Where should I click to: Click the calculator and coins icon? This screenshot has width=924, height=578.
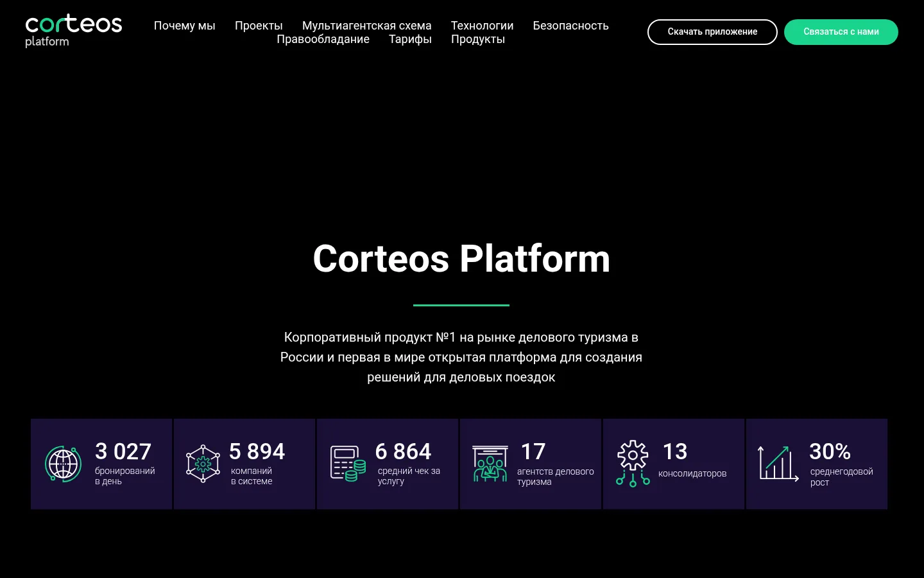click(x=348, y=463)
